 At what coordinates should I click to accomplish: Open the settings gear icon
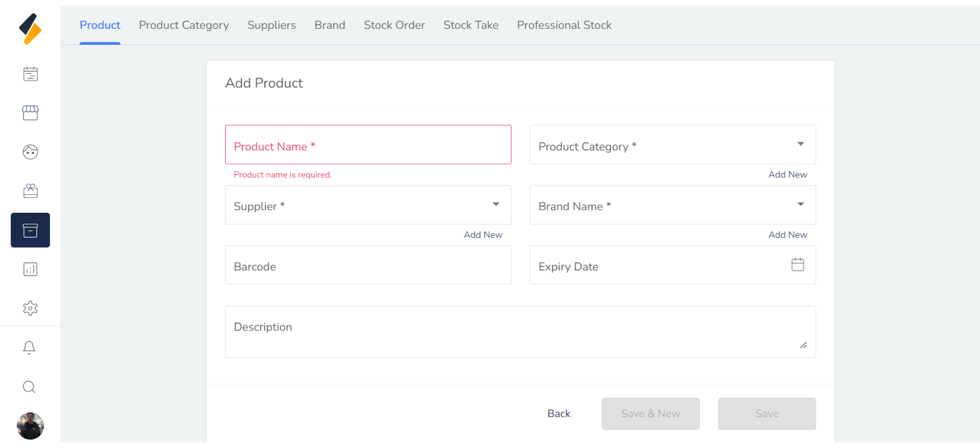[x=30, y=308]
